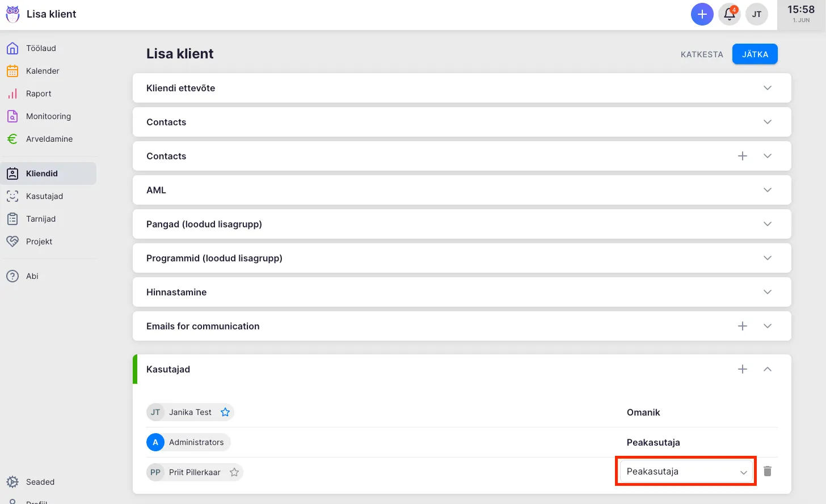Click the owl logo in top-left corner
The width and height of the screenshot is (826, 504).
12,14
